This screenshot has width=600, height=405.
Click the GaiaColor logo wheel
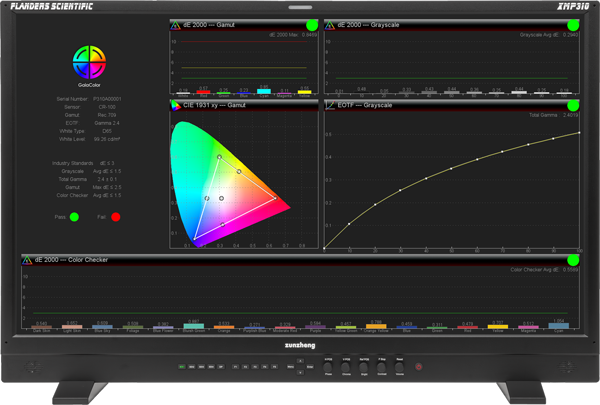pyautogui.click(x=89, y=62)
